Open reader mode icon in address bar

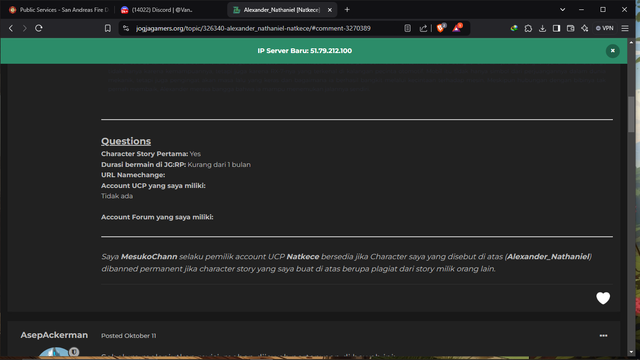point(407,28)
